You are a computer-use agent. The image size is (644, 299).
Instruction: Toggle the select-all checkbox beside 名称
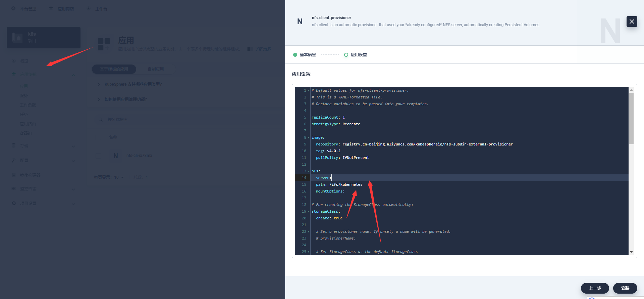point(98,137)
